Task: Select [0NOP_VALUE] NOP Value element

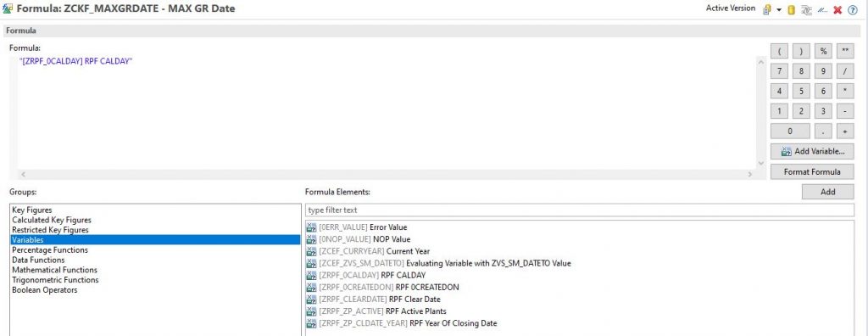Action: [364, 239]
